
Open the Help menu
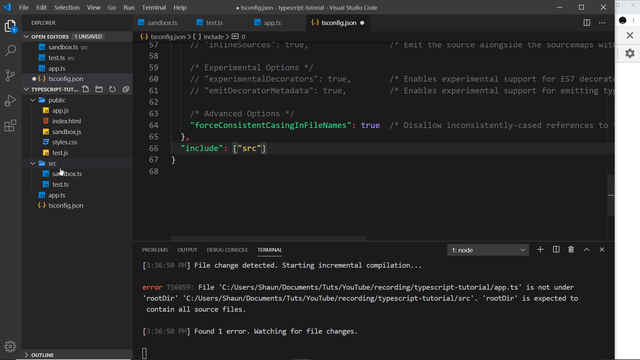180,7
